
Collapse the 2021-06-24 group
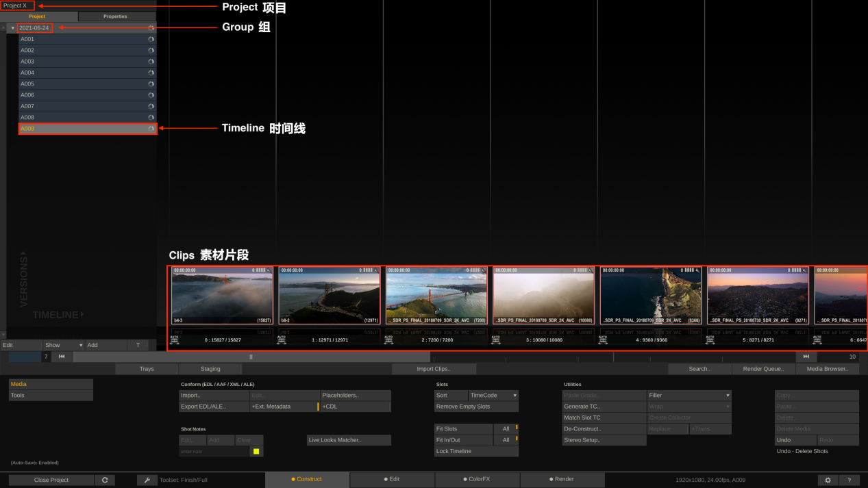point(12,28)
